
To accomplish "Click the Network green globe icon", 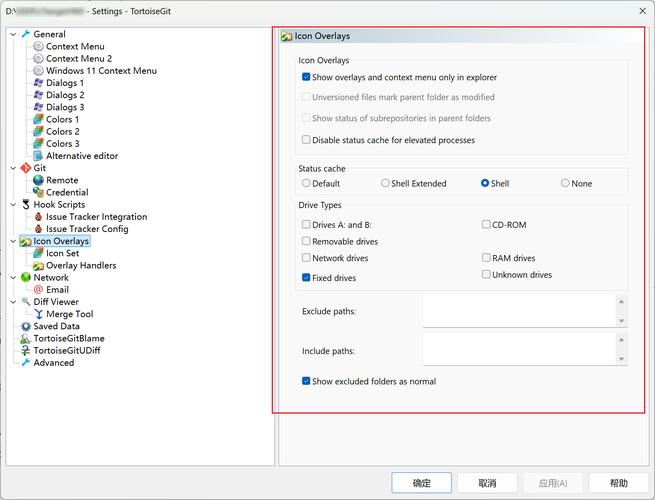I will tap(26, 277).
